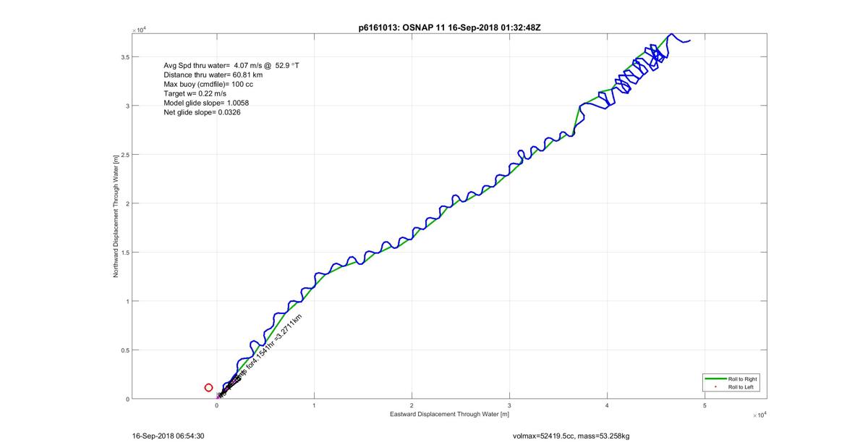Click the 'Northward Displacement Through Water [m]' axis label
The image size is (868, 448).
(116, 216)
